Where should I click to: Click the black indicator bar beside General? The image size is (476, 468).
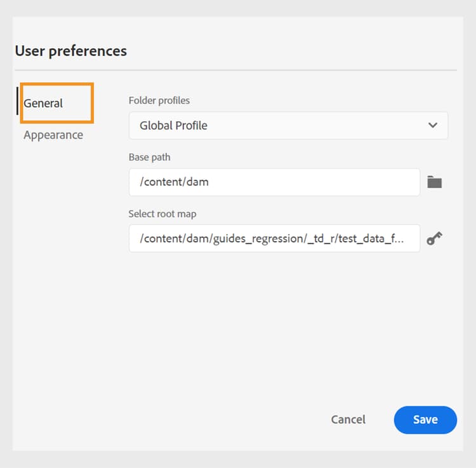pos(17,101)
